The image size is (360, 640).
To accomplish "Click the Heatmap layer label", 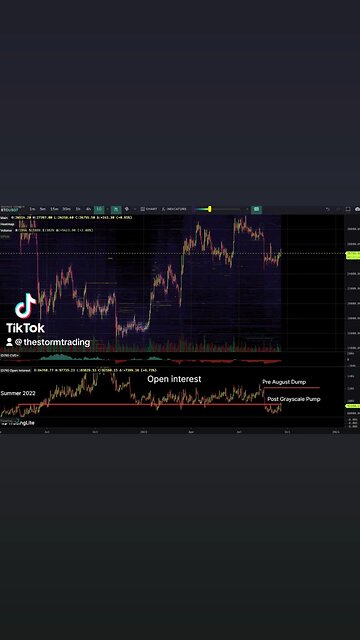I will (x=7, y=224).
